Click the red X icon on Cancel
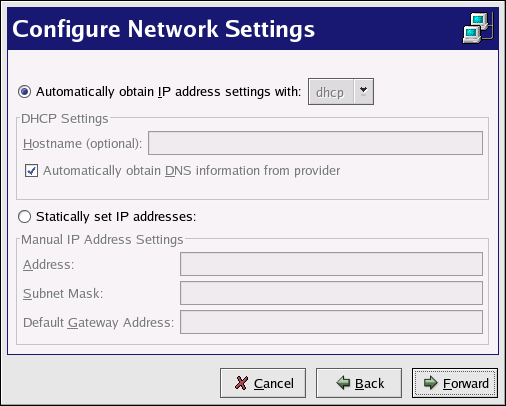 click(x=241, y=383)
